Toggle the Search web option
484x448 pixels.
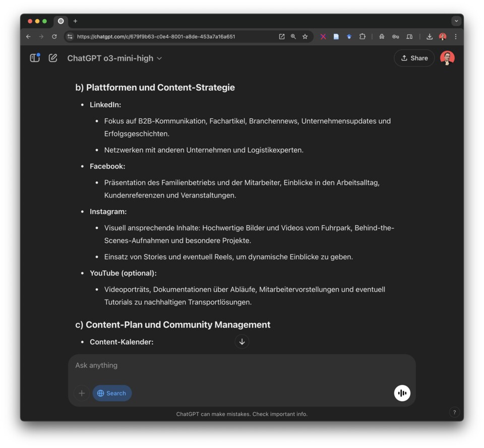(x=112, y=393)
